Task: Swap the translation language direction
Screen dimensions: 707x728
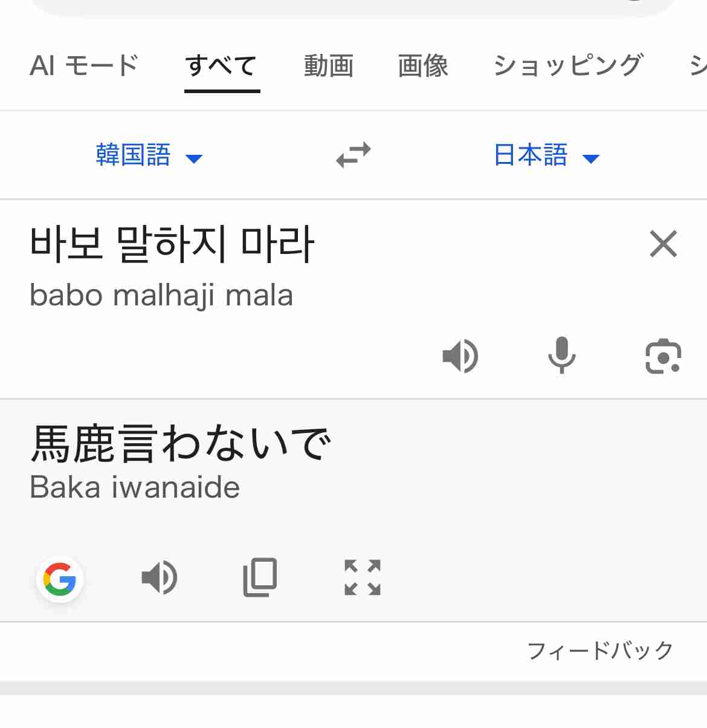Action: click(353, 155)
